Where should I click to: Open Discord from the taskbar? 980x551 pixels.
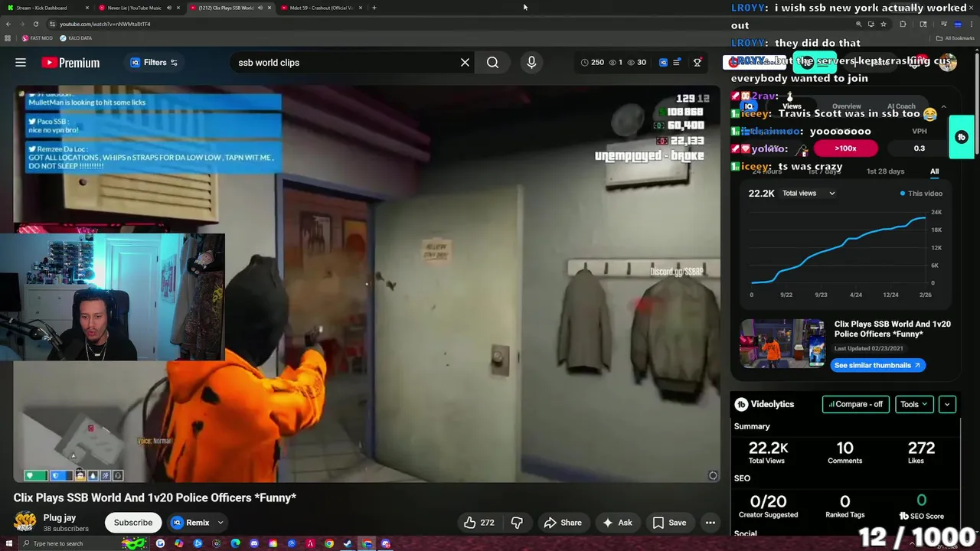click(254, 543)
